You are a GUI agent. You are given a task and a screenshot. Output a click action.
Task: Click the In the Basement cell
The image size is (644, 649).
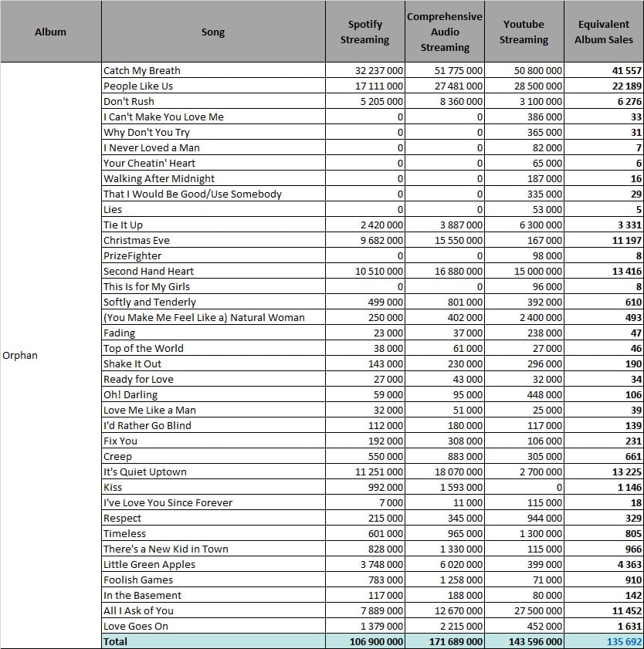click(x=213, y=595)
